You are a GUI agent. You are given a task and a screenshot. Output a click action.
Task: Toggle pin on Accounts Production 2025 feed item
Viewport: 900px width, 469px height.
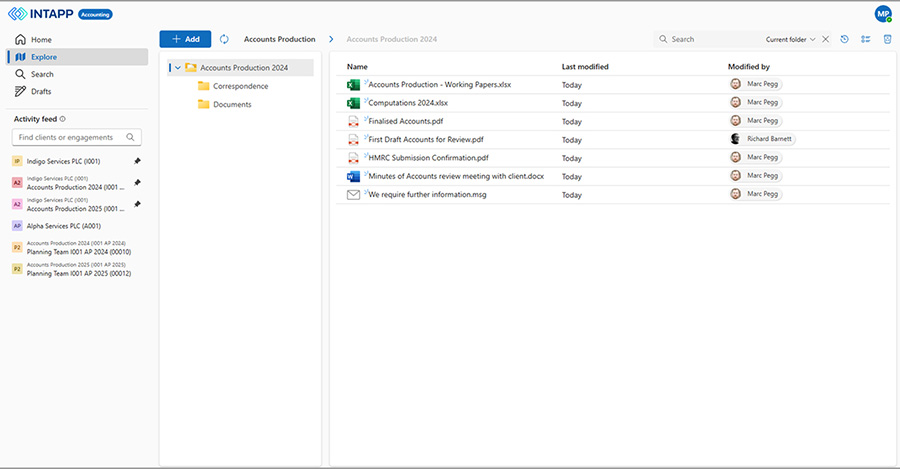pyautogui.click(x=137, y=204)
